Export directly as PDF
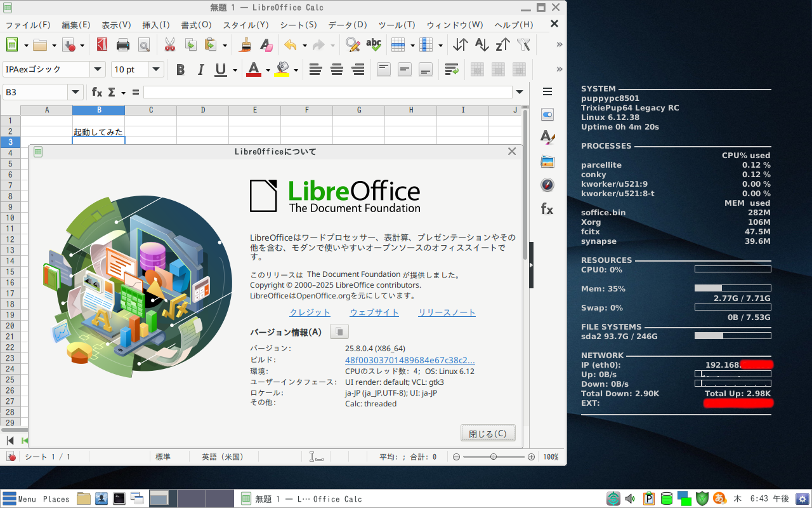Viewport: 812px width, 508px height. (x=101, y=44)
